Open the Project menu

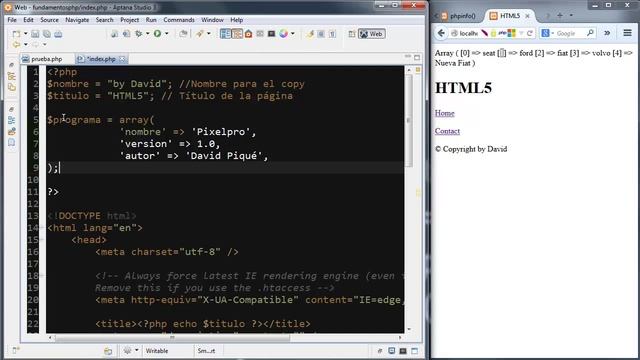(129, 20)
